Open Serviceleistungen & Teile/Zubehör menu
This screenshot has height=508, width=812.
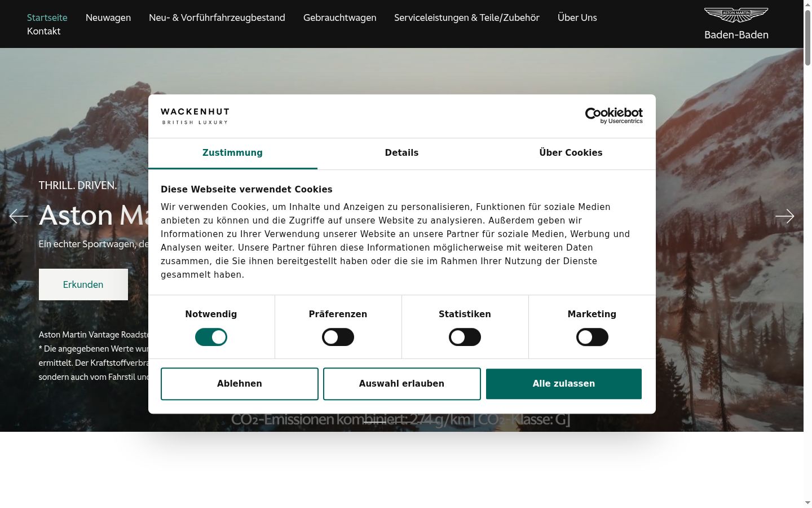(x=467, y=17)
